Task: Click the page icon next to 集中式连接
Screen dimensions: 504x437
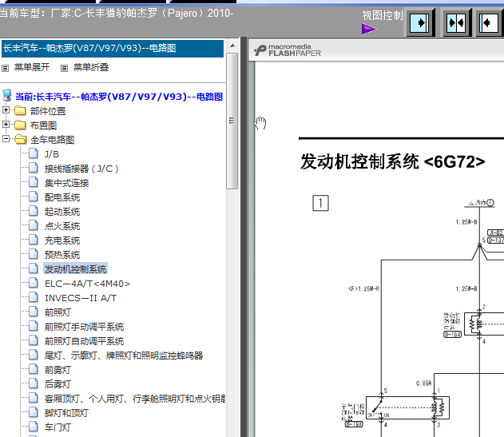Action: point(33,182)
